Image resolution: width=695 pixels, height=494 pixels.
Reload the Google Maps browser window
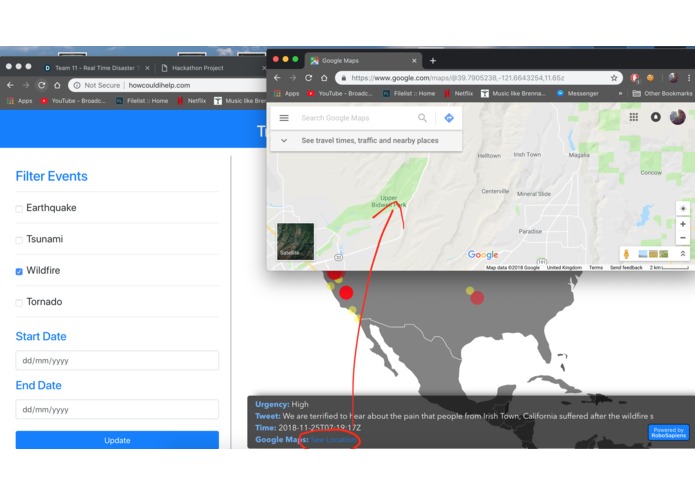pyautogui.click(x=308, y=78)
